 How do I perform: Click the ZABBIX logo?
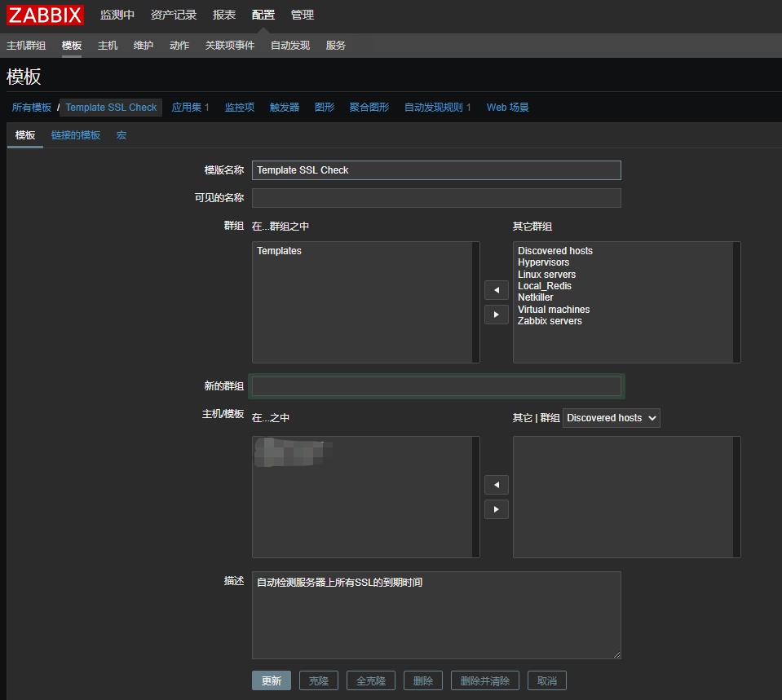[45, 15]
